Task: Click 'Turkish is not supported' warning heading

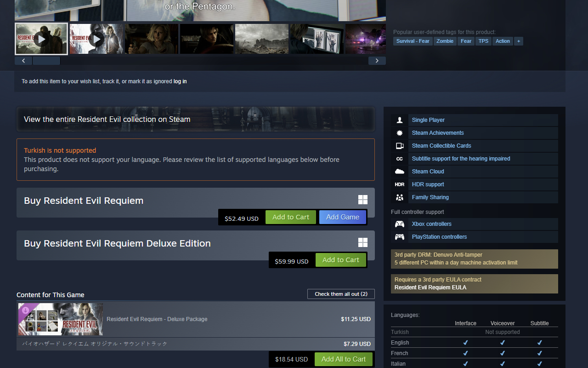Action: tap(60, 150)
